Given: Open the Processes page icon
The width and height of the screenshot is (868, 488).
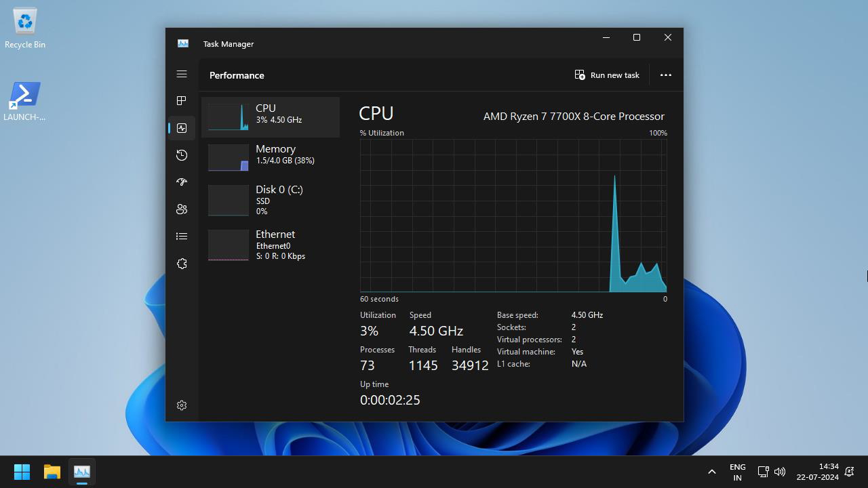Looking at the screenshot, I should click(181, 100).
